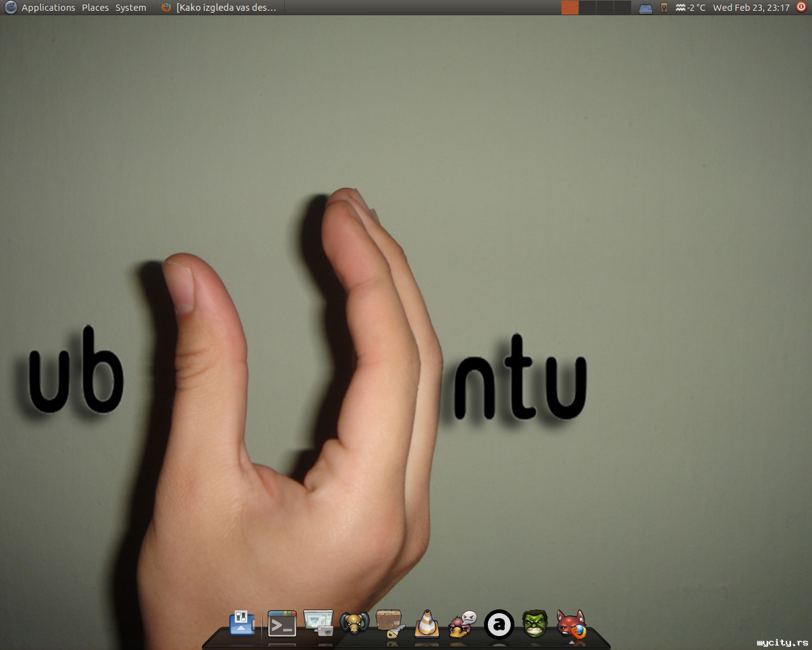
Task: Click the GNOME foot logo icon
Action: click(x=10, y=8)
